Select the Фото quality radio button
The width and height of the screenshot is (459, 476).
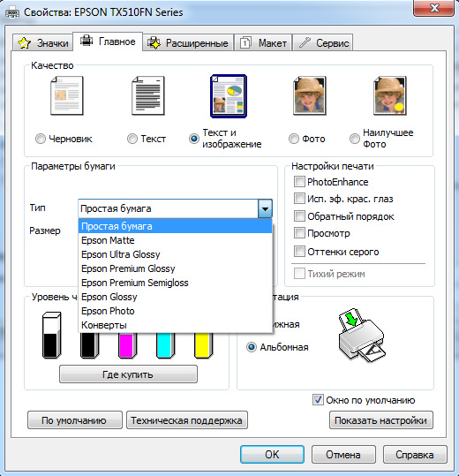pos(293,139)
